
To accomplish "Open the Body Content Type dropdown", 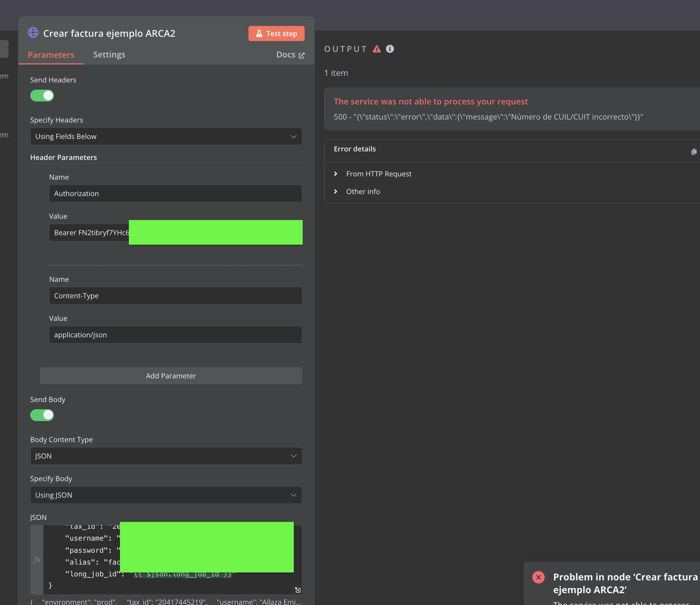I will click(x=166, y=456).
